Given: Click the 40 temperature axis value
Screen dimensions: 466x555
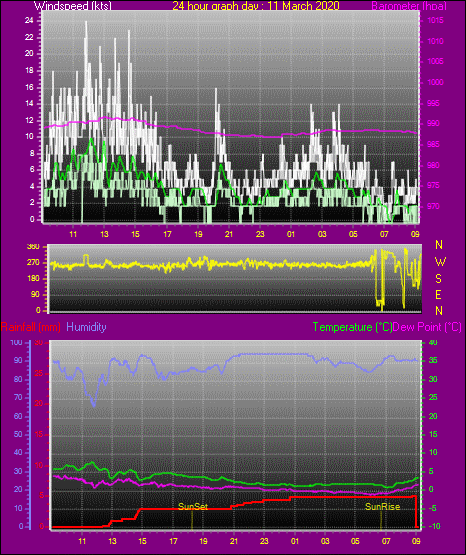Looking at the screenshot, I should click(x=433, y=342).
